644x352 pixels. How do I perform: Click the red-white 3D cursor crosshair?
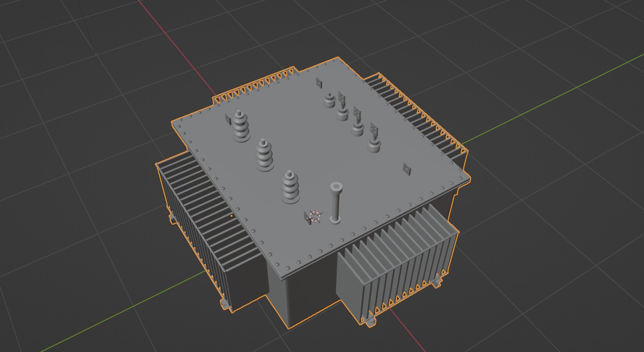pyautogui.click(x=315, y=217)
